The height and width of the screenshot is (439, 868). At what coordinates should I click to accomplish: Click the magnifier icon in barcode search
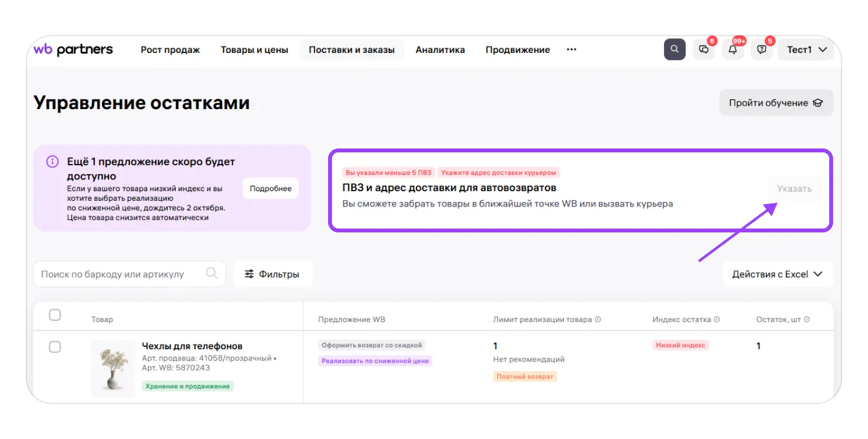(x=211, y=274)
